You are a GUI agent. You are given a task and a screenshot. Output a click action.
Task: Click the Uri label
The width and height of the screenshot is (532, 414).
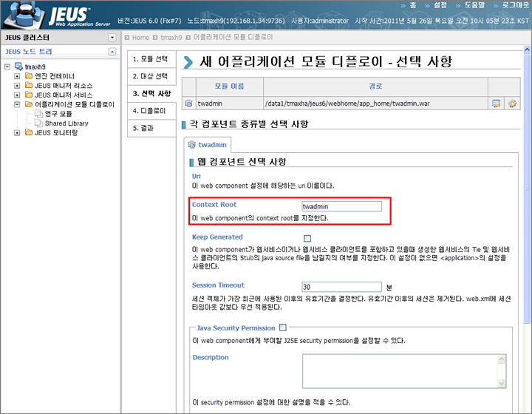pyautogui.click(x=196, y=176)
